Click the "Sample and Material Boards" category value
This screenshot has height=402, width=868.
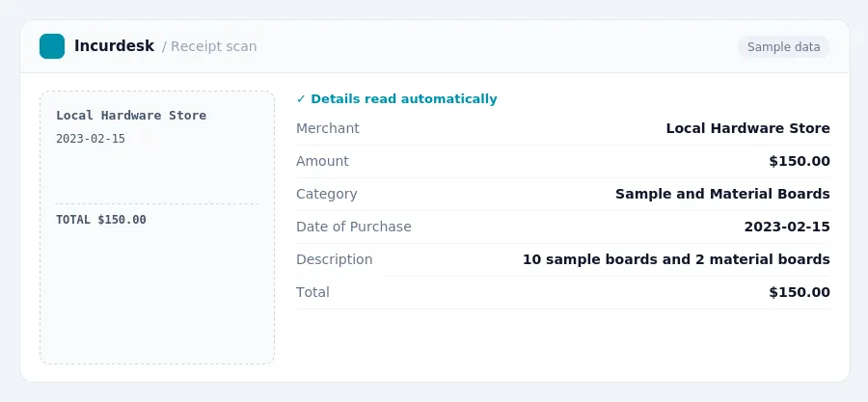pos(722,194)
